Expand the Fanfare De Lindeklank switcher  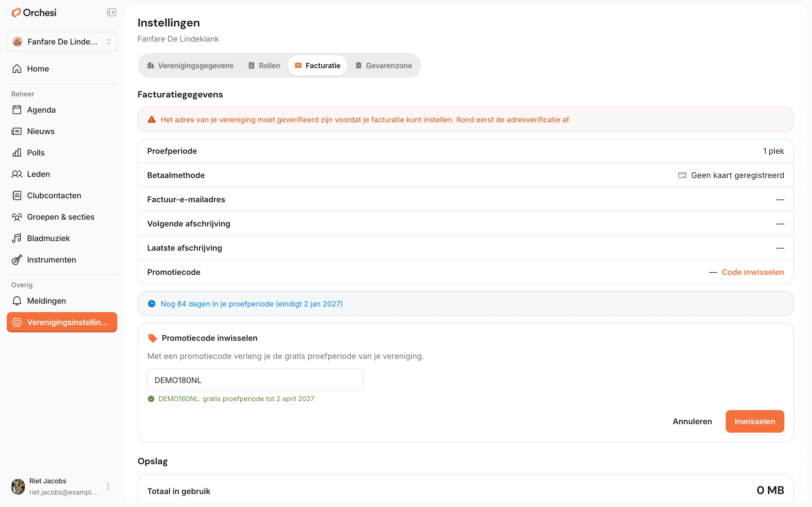pos(62,42)
